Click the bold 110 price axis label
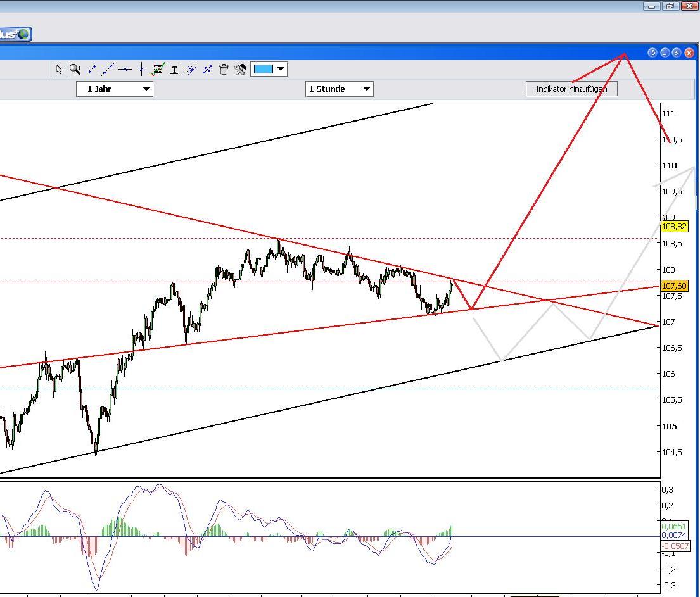Screen dimensions: 700x597 pos(669,165)
